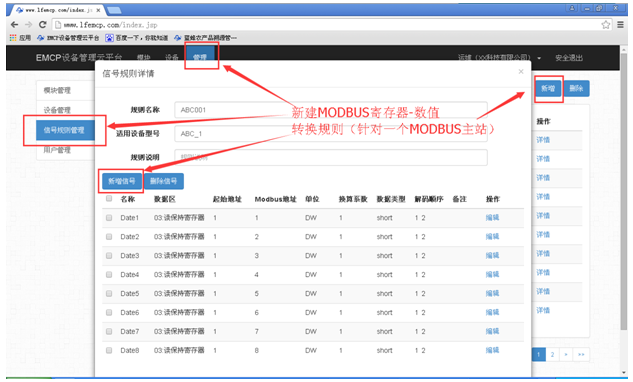Open a new browser tab
The image size is (633, 382).
pyautogui.click(x=114, y=10)
